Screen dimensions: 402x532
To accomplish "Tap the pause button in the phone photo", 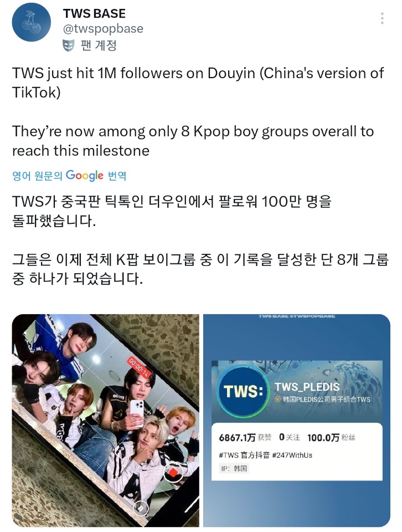I will [x=140, y=508].
